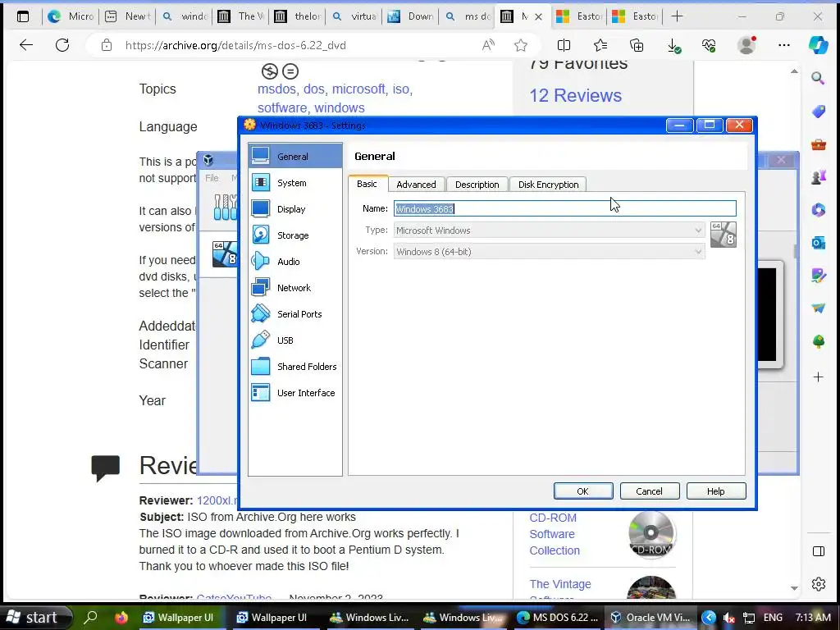The width and height of the screenshot is (840, 630).
Task: Open Edge Collections icon
Action: point(637,45)
